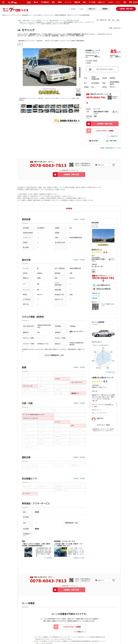Open 車買取・車査定相場をチェック link

pos(110,148)
